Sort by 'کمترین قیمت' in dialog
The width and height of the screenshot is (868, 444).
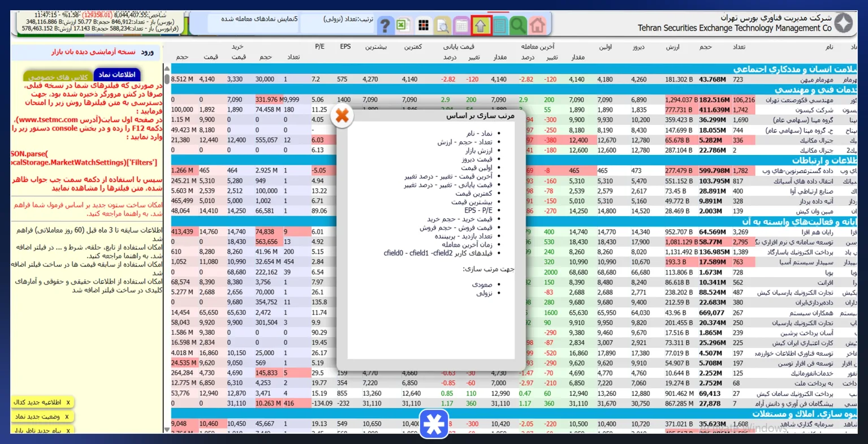click(x=474, y=193)
